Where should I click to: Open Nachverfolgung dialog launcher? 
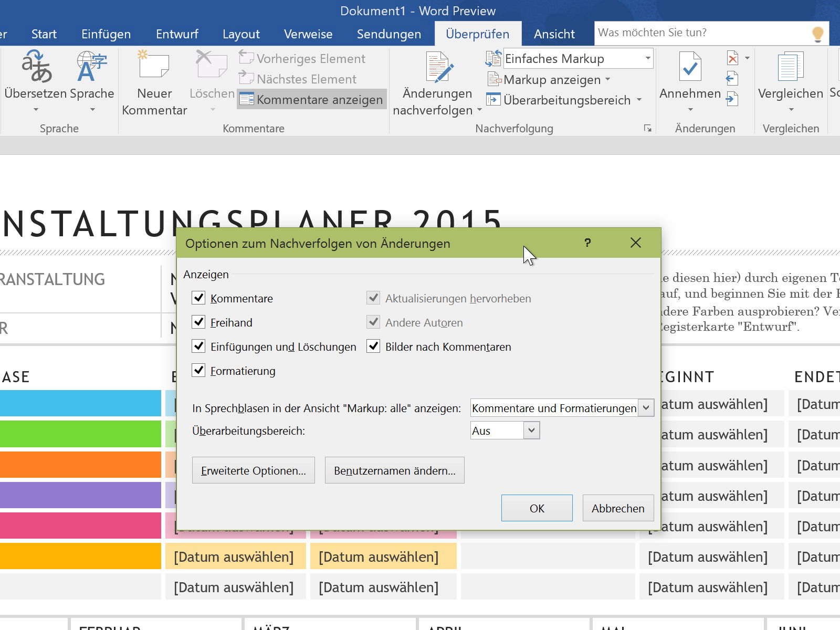648,129
